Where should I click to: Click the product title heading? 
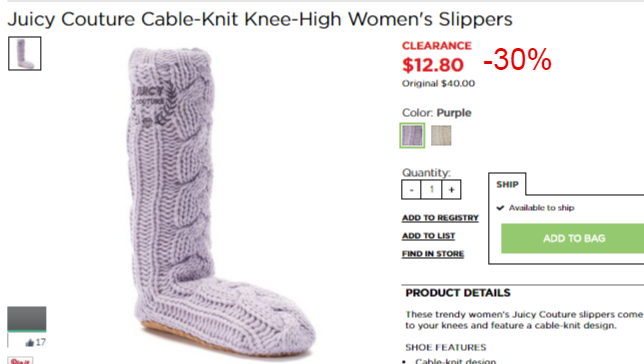coord(260,19)
